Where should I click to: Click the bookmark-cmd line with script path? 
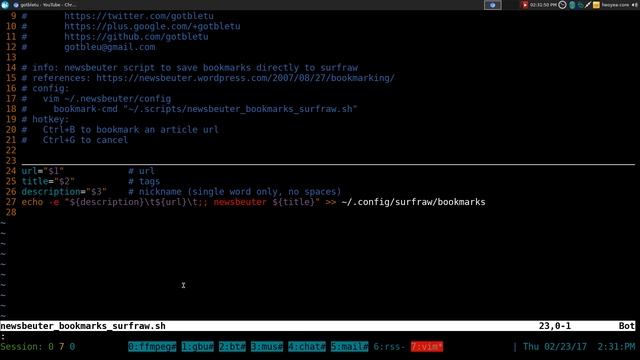205,109
